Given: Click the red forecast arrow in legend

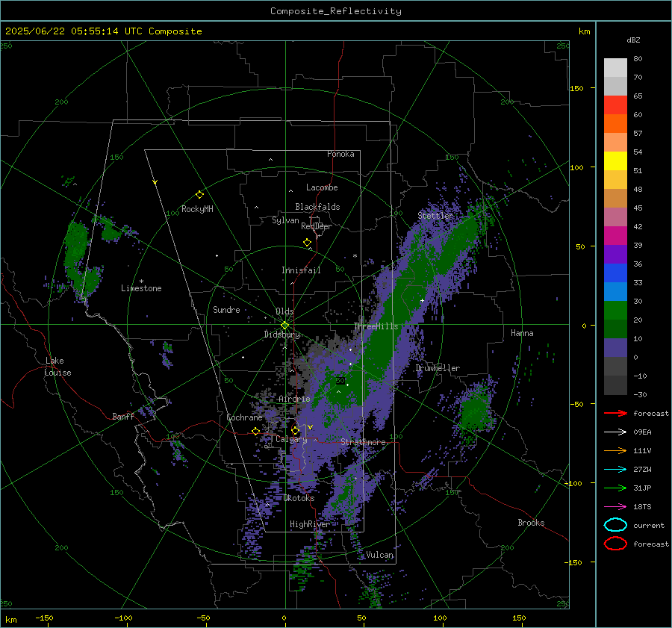Looking at the screenshot, I should [615, 413].
